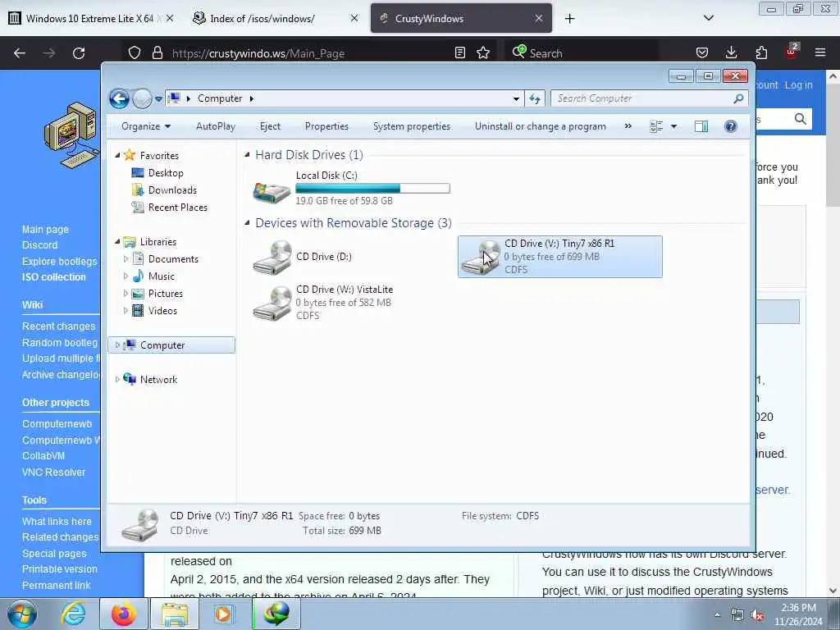The image size is (840, 630).
Task: Close the CrustyWindows browser tab
Action: pos(539,18)
